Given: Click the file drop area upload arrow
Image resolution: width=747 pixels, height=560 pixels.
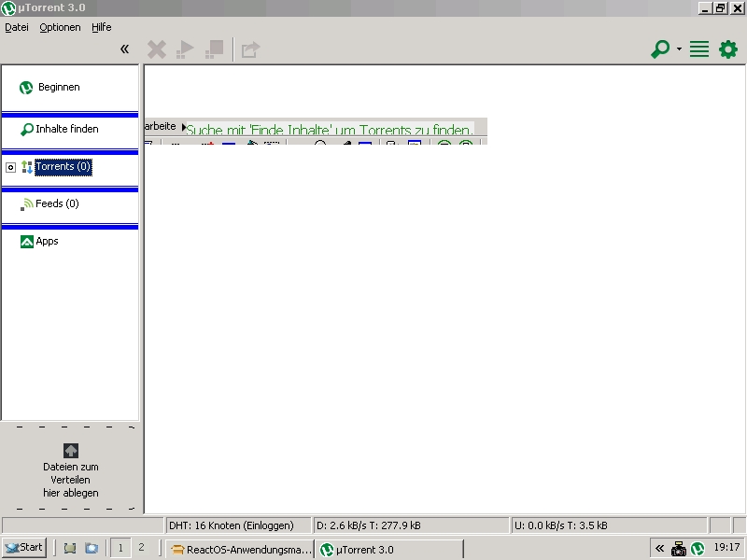Looking at the screenshot, I should (70, 450).
